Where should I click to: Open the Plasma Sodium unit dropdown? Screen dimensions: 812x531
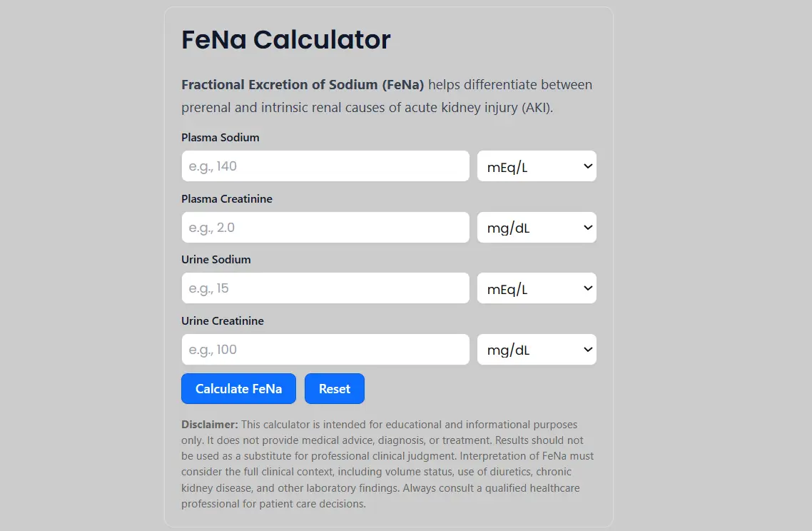point(537,166)
